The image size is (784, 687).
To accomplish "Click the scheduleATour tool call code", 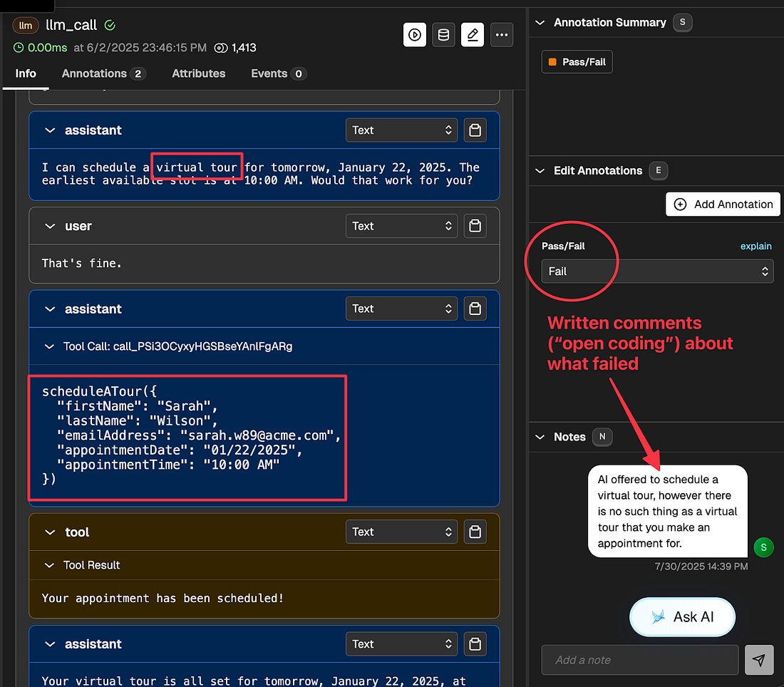I will pyautogui.click(x=191, y=435).
